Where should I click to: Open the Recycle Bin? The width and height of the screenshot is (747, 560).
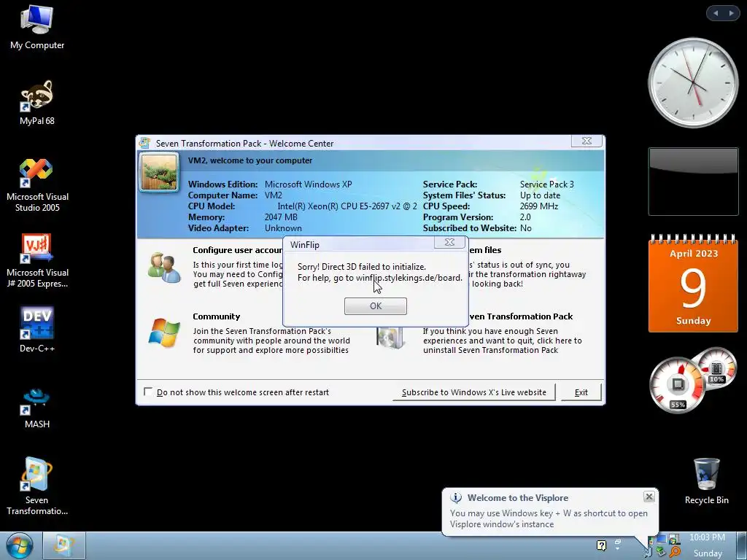(706, 481)
